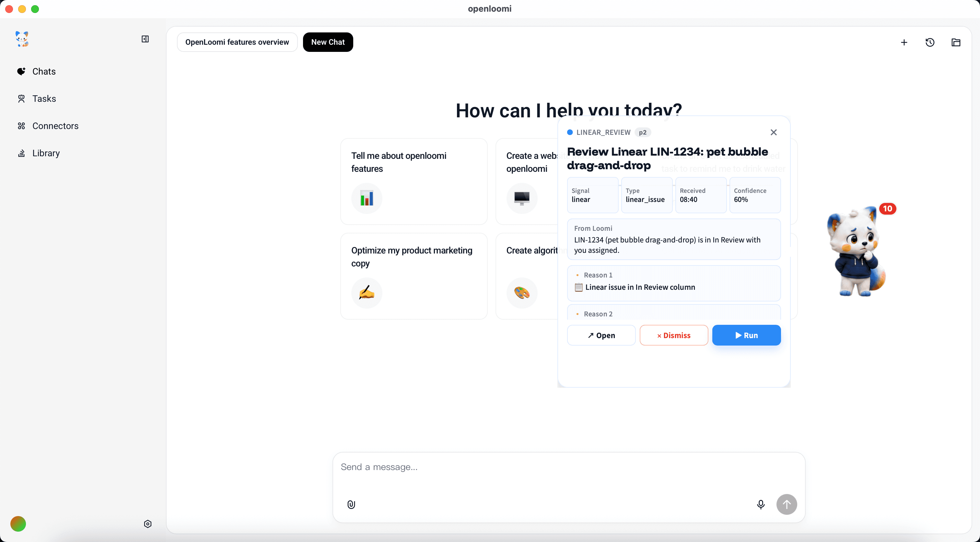Open the Linear LIN-1234 review item
980x542 pixels.
pos(601,335)
